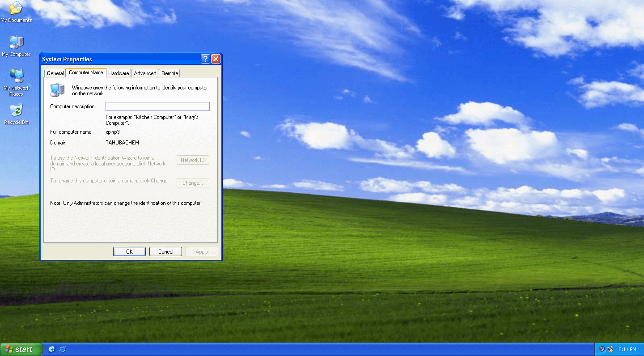Screen dimensions: 644x356
Task: Click the "Only Administrators can change" note
Action: pyautogui.click(x=126, y=203)
